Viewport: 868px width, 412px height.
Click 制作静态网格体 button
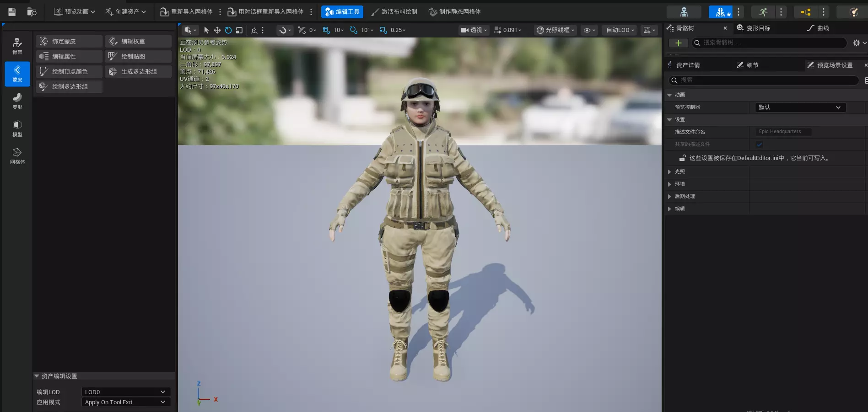pyautogui.click(x=455, y=12)
